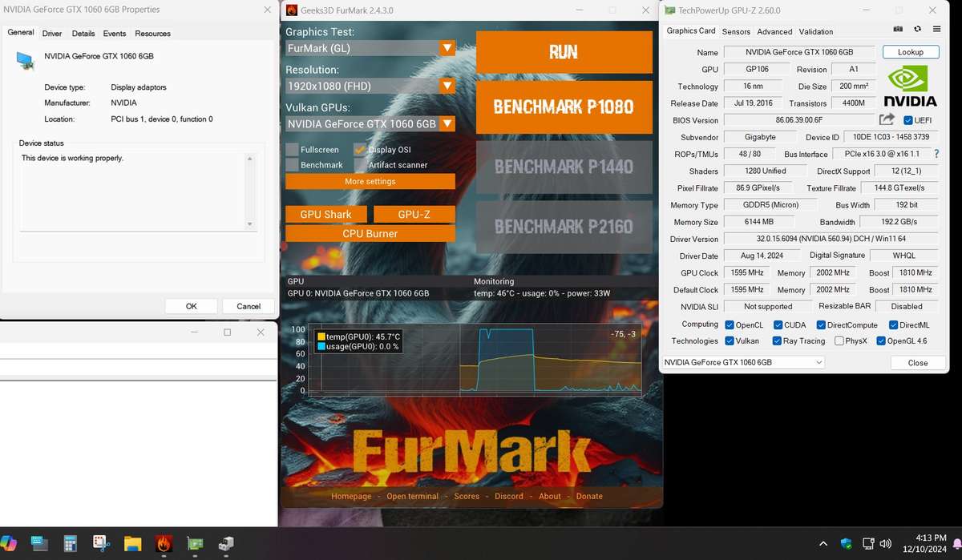This screenshot has height=560, width=962.
Task: Click the Device status scrollbar down arrow
Action: pyautogui.click(x=249, y=224)
